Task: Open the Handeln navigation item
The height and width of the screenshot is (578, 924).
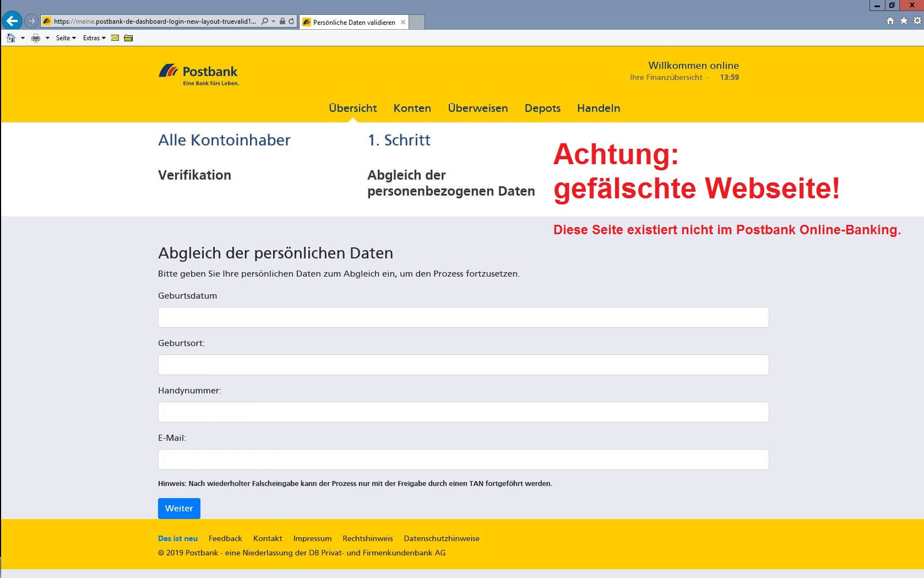Action: (599, 108)
